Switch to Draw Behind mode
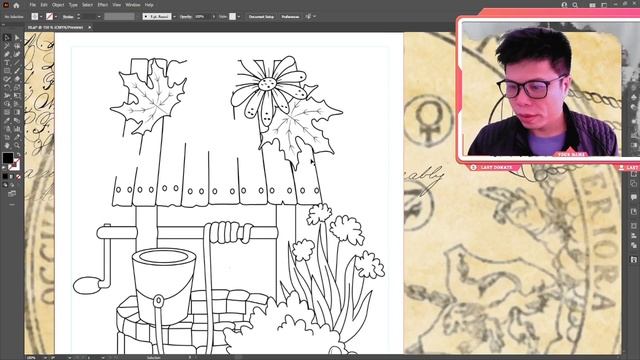 click(13, 184)
